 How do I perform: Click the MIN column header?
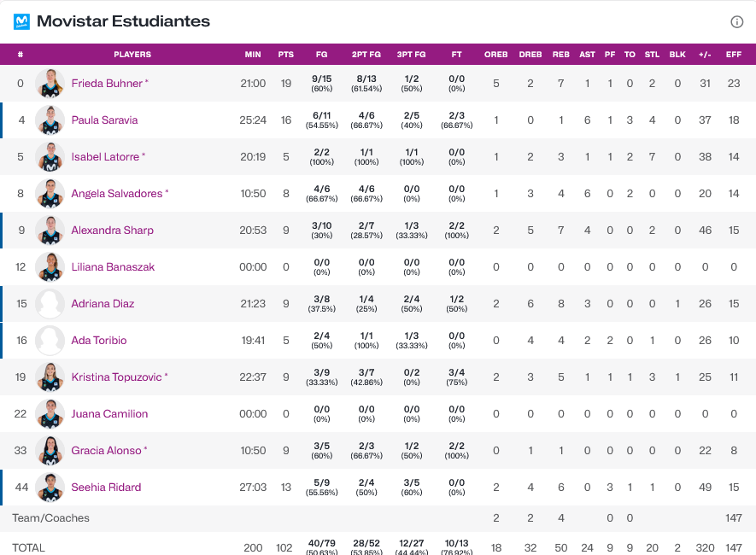[253, 55]
